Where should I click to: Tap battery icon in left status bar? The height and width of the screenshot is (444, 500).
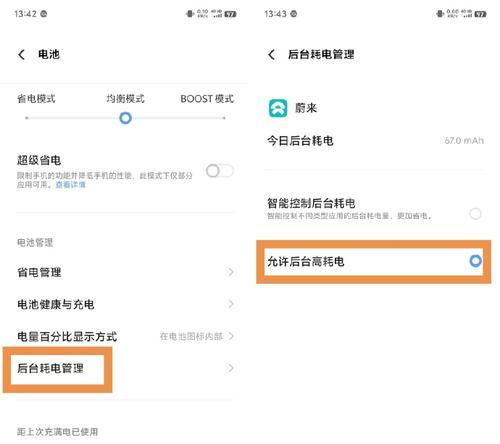coord(230,14)
